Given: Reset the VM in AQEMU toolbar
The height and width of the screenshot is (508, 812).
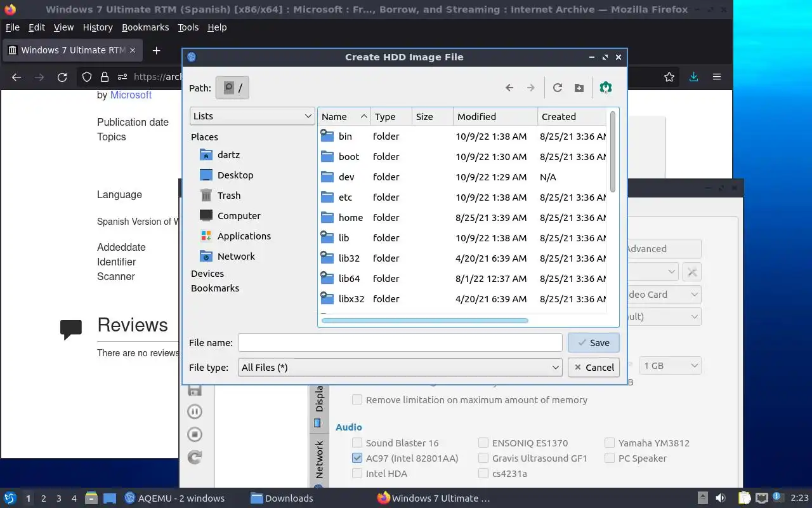Looking at the screenshot, I should coord(195,457).
